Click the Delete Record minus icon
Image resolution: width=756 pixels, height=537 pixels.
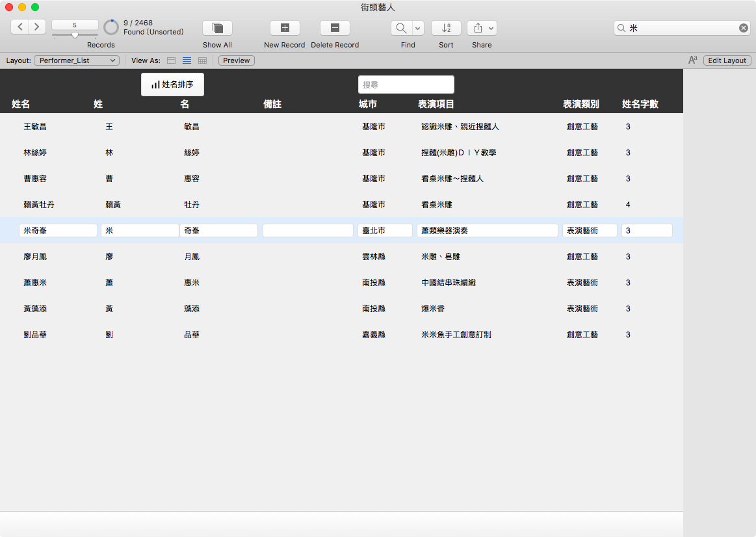335,28
